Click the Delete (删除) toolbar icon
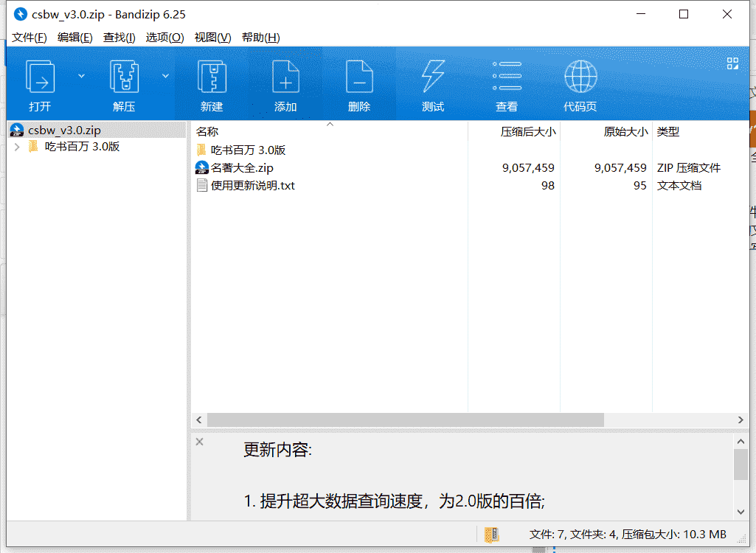 (x=359, y=77)
